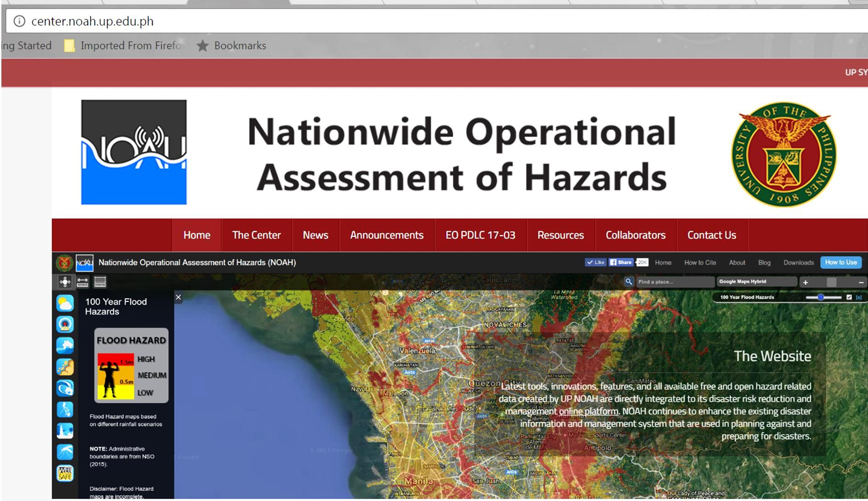Open the Resources menu in red navbar

tap(560, 235)
